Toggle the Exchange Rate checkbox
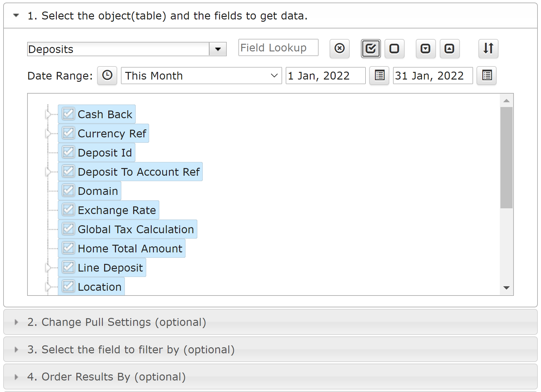 tap(68, 210)
